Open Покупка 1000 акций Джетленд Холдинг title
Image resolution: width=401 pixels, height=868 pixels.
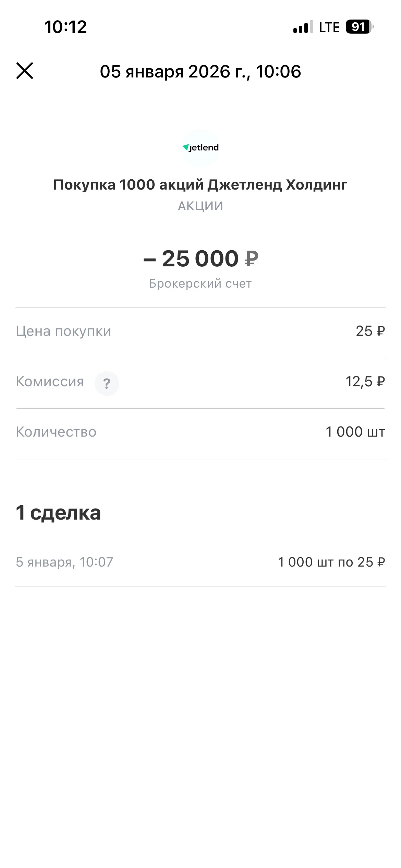[200, 185]
